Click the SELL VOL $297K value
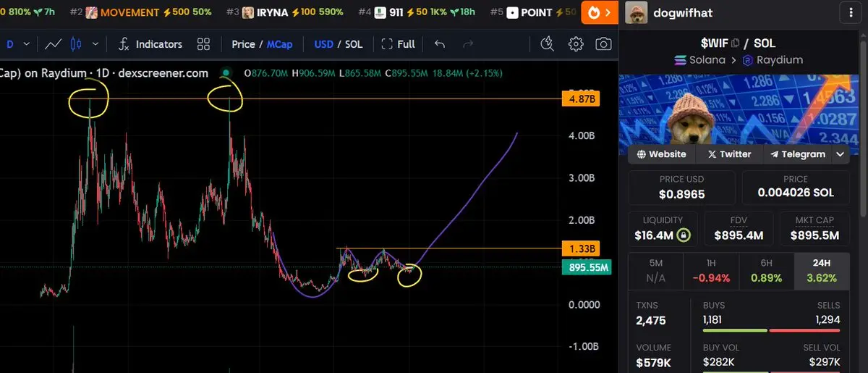Viewport: 868px width, 373px height. pos(824,361)
